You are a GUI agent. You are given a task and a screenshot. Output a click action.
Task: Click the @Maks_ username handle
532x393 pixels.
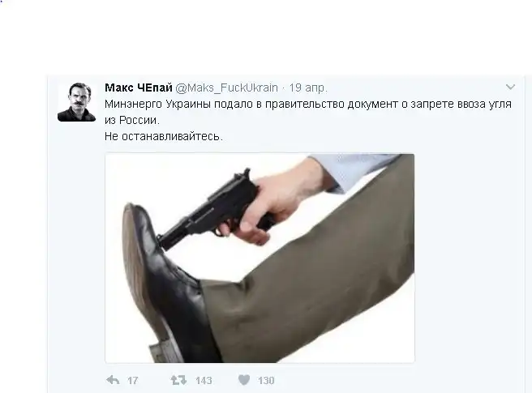226,88
